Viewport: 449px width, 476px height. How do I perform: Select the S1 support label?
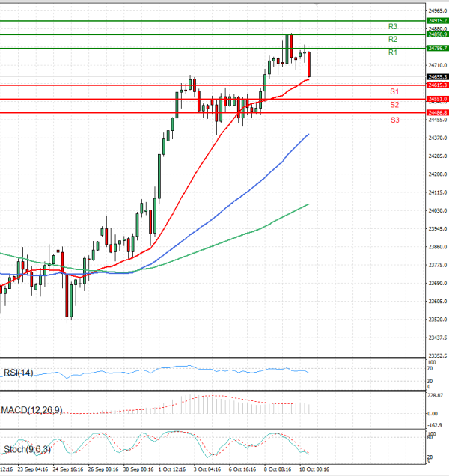[x=394, y=91]
